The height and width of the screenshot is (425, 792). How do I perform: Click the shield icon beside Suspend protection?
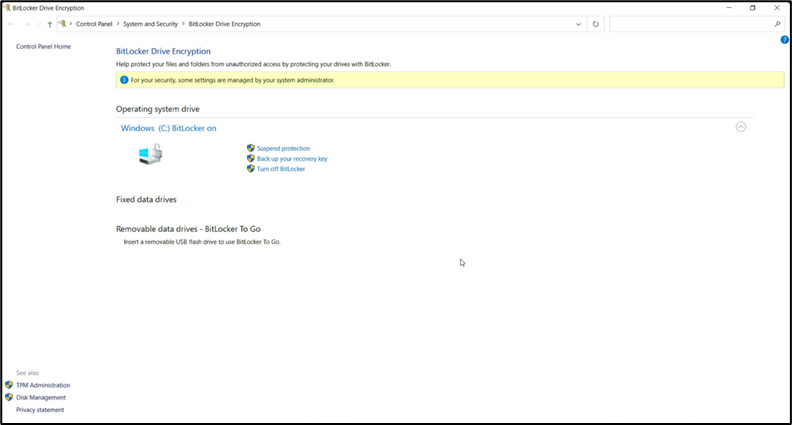pyautogui.click(x=250, y=148)
